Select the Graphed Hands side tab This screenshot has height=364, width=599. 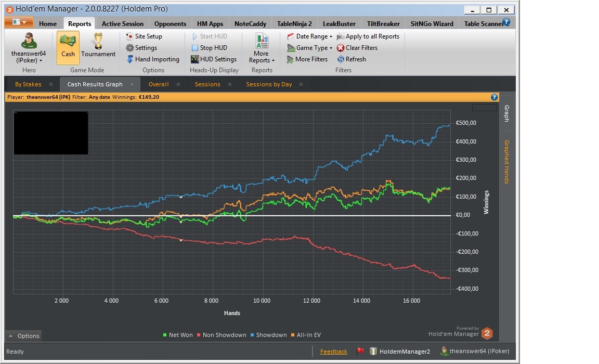point(507,162)
